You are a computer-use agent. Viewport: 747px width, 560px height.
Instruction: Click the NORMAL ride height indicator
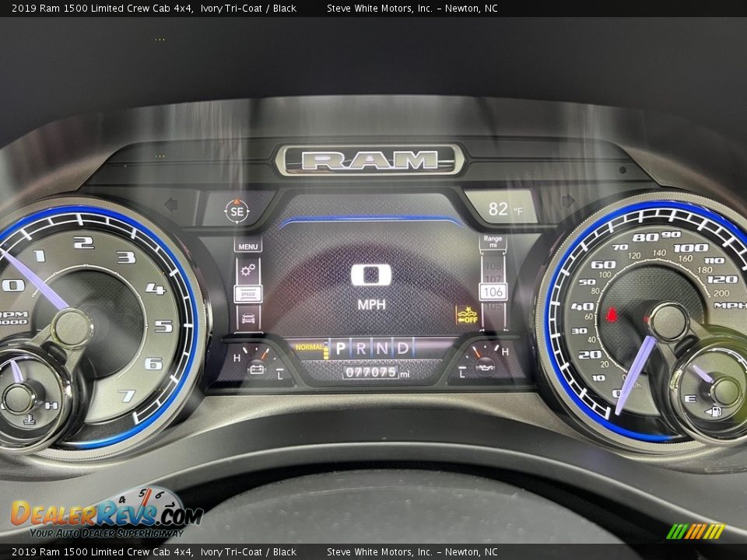309,347
